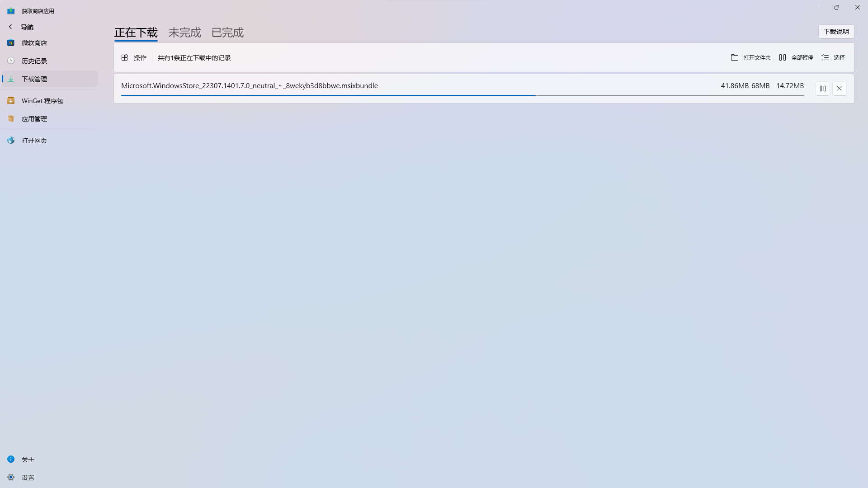868x488 pixels.
Task: Click the 下载说明 button
Action: [x=836, y=31]
